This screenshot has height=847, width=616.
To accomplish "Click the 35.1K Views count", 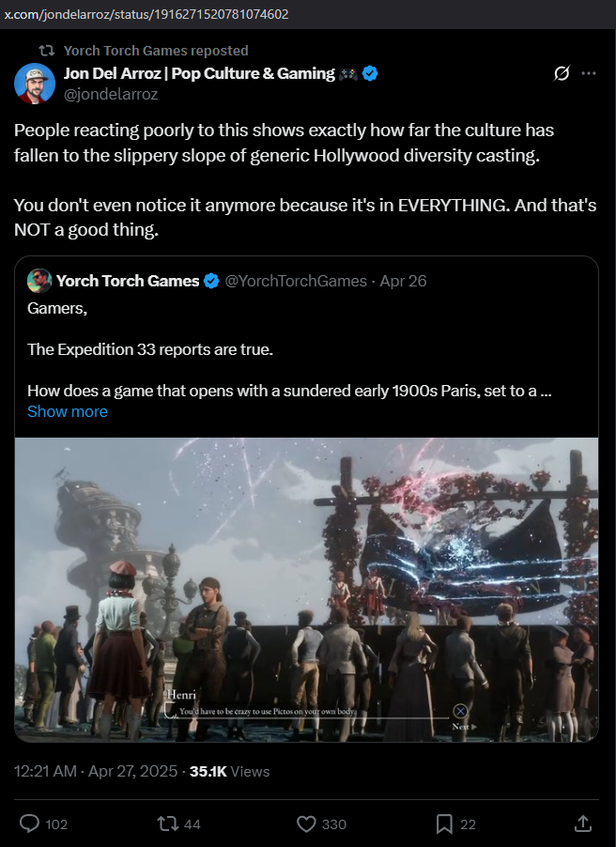I will (x=230, y=771).
